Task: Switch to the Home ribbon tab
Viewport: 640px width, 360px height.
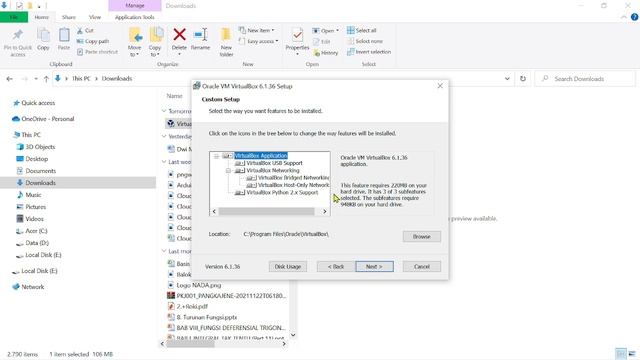Action: 42,17
